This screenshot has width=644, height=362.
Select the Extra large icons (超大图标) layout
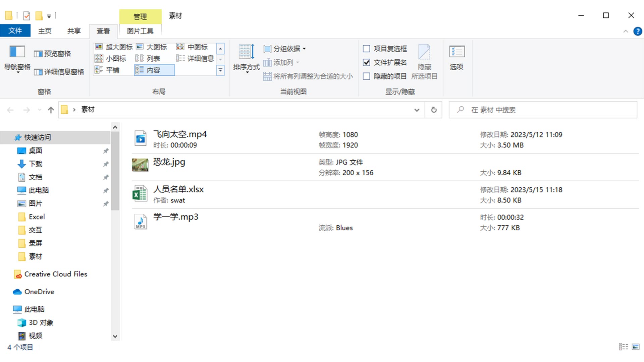coord(114,47)
